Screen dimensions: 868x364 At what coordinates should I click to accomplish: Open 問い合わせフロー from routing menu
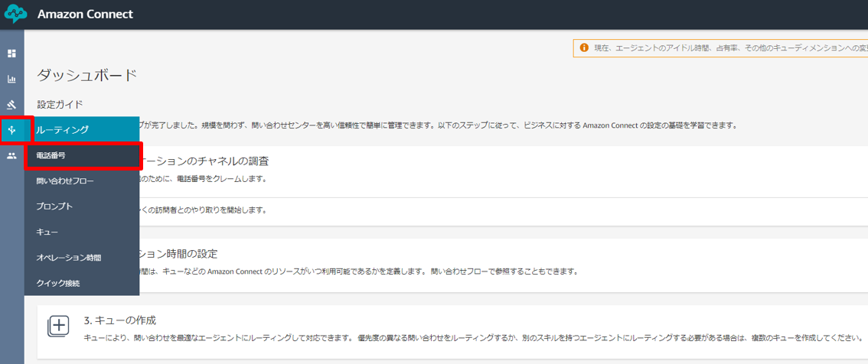click(82, 181)
